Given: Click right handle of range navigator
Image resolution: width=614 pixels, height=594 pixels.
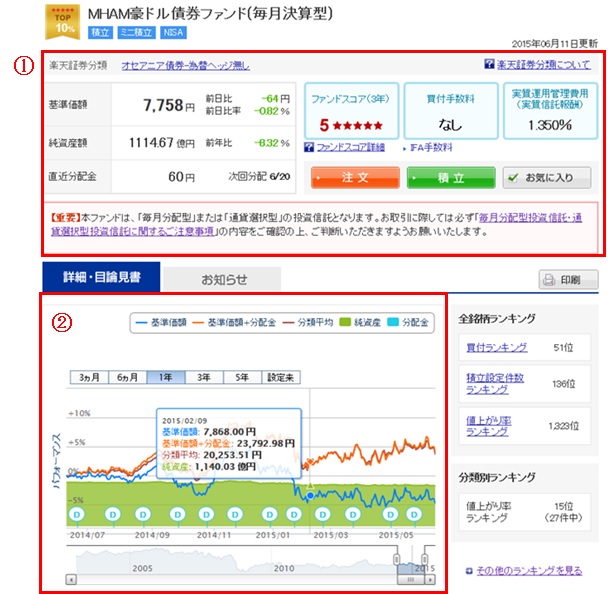Looking at the screenshot, I should pos(424,558).
